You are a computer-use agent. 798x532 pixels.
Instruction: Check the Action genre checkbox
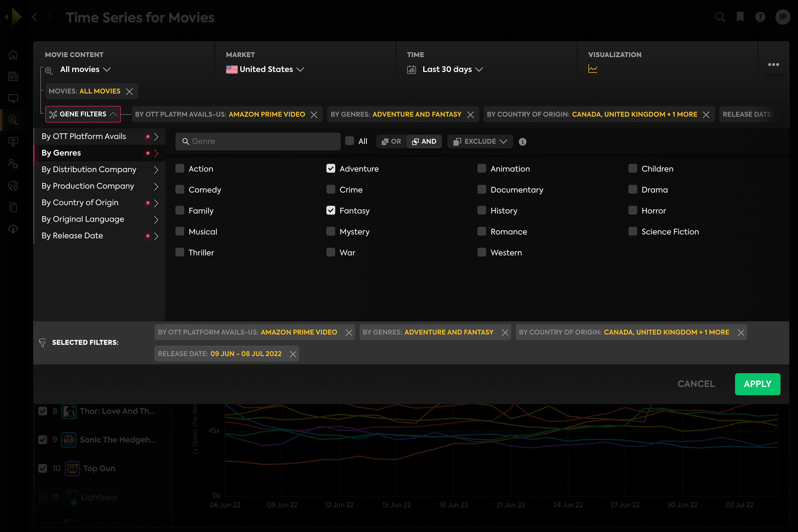pos(180,168)
